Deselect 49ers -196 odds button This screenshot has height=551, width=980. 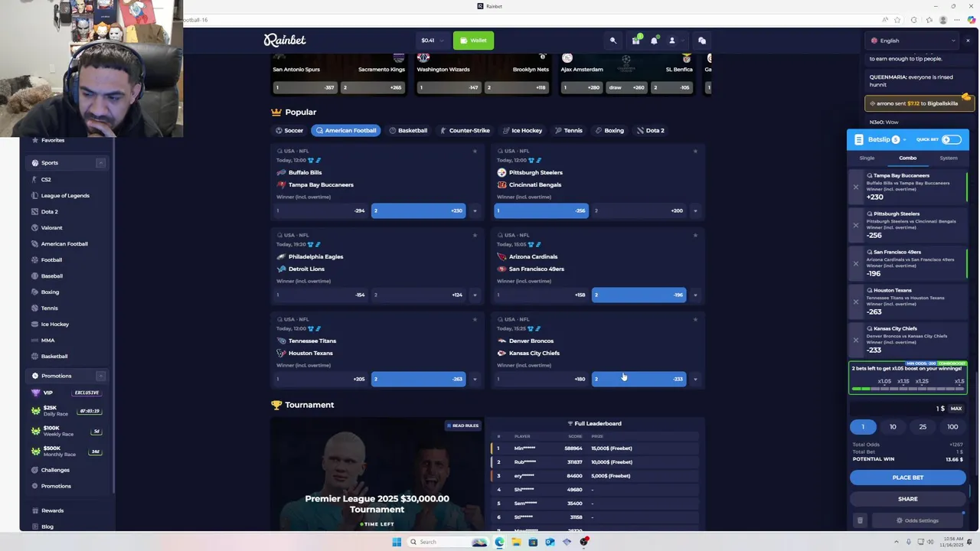click(x=639, y=295)
